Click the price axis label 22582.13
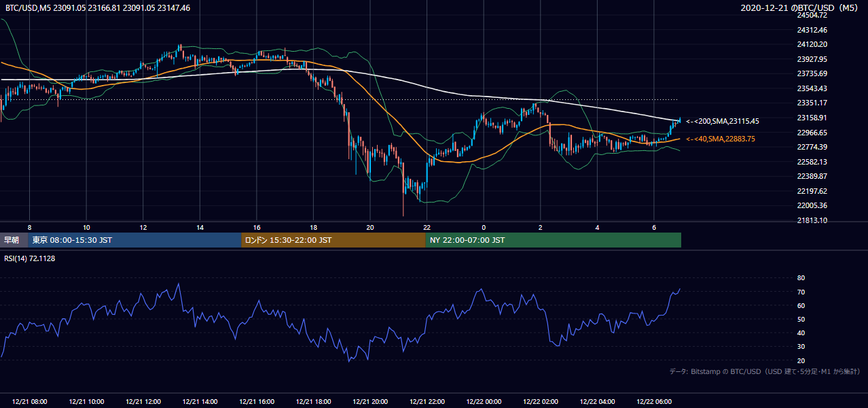868x408 pixels. pyautogui.click(x=812, y=162)
